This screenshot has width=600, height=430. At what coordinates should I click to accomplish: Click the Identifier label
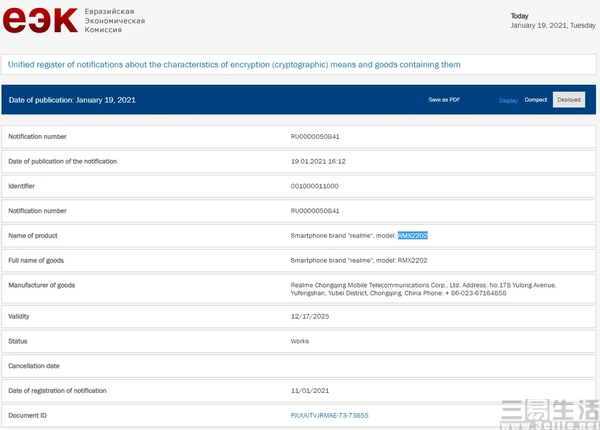[x=21, y=186]
